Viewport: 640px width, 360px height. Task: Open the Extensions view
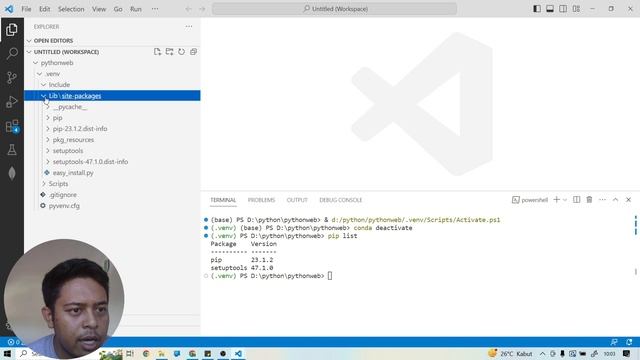(12, 126)
